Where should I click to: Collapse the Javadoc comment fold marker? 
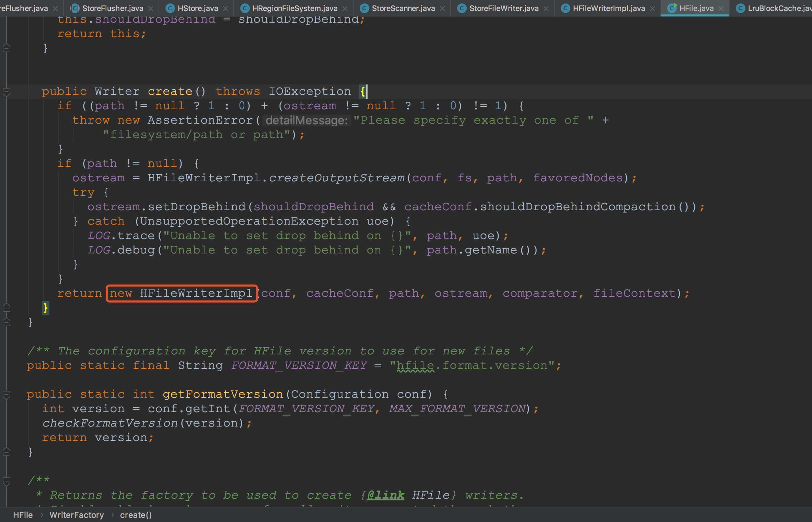pos(6,481)
